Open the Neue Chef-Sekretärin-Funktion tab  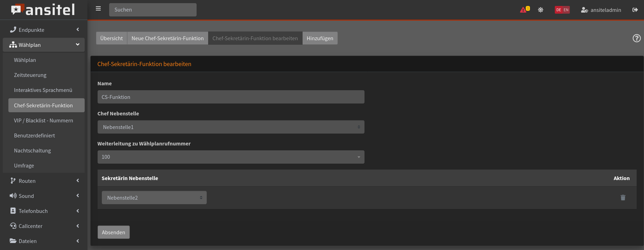coord(167,38)
